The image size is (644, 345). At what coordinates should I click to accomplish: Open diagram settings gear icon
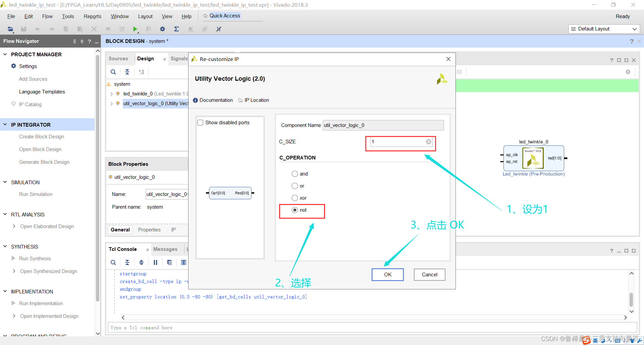[628, 72]
